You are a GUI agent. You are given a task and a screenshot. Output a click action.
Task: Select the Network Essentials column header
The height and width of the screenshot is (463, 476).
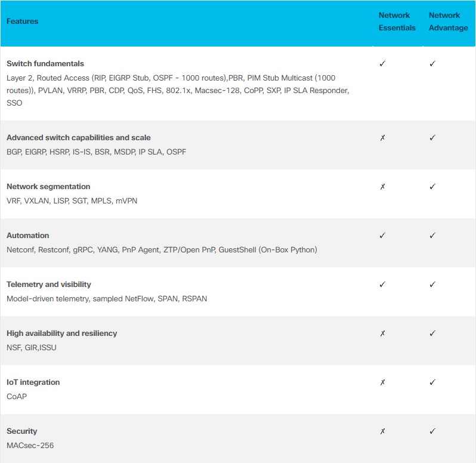[x=397, y=21]
